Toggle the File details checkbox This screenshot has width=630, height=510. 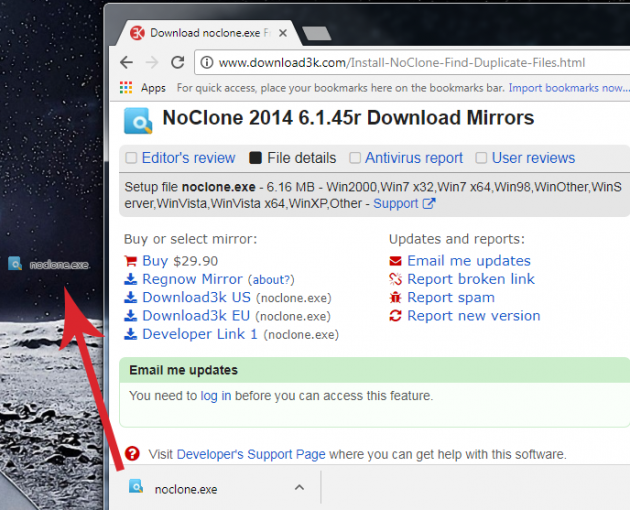click(256, 158)
